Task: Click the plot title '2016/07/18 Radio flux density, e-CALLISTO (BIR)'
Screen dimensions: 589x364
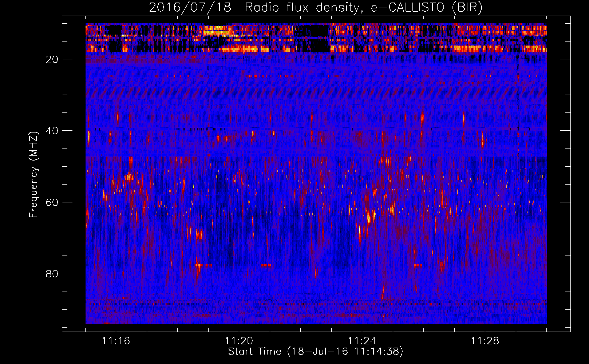Action: [x=316, y=8]
